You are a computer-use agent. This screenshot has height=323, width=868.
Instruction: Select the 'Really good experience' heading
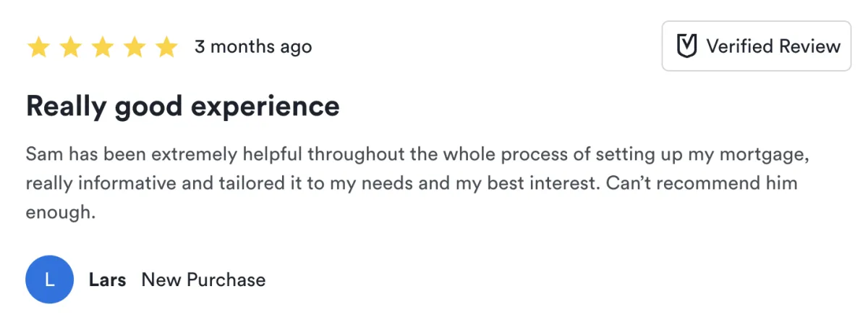pyautogui.click(x=182, y=106)
